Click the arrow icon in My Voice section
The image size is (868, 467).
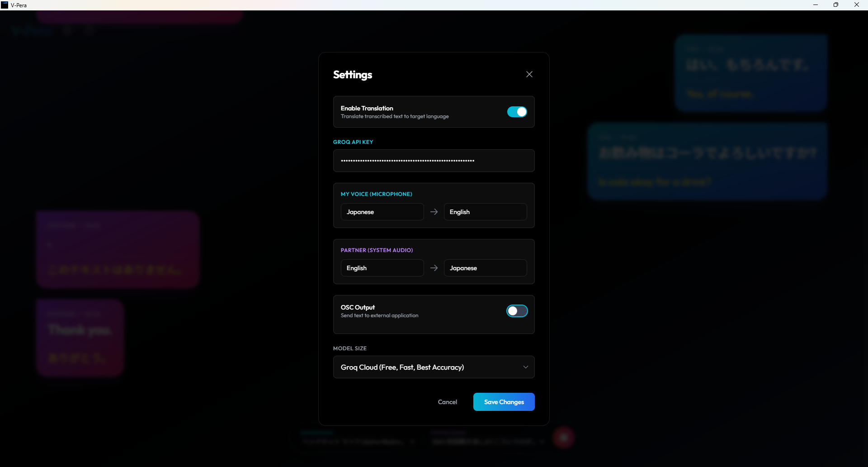pos(434,212)
